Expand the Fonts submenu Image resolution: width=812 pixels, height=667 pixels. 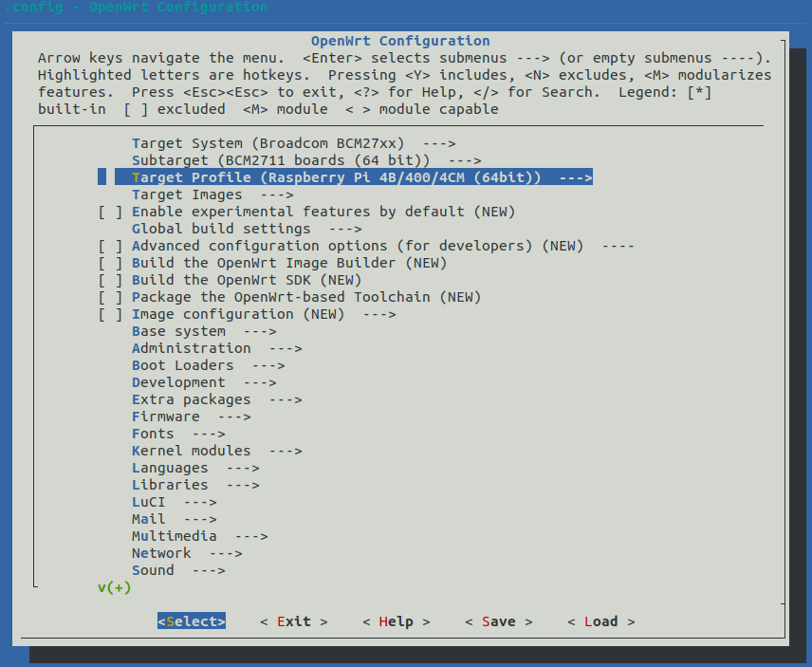(x=178, y=434)
